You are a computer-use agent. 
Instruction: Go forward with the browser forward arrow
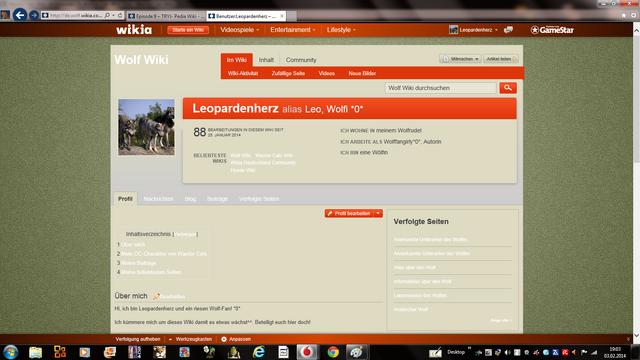(x=34, y=16)
